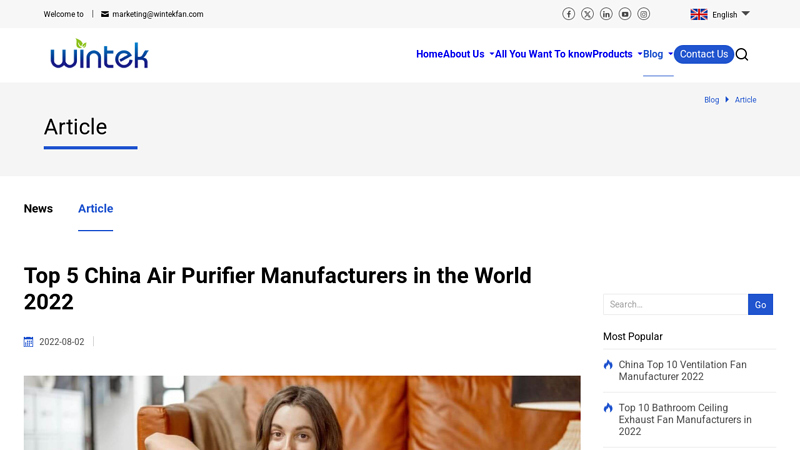Expand the English language dropdown
Screen dimensions: 800x450
pyautogui.click(x=745, y=14)
